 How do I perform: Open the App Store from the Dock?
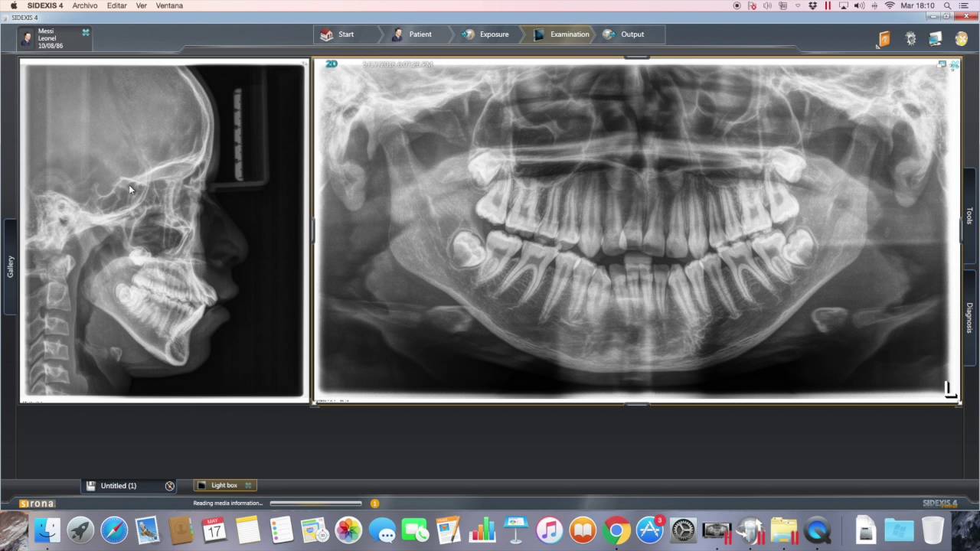(650, 530)
